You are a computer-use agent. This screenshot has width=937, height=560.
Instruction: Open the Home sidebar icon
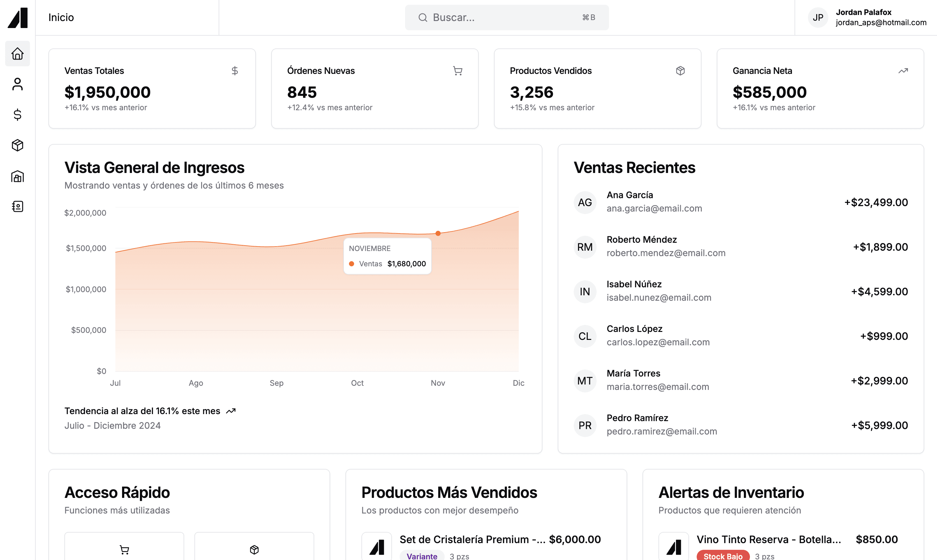[17, 54]
